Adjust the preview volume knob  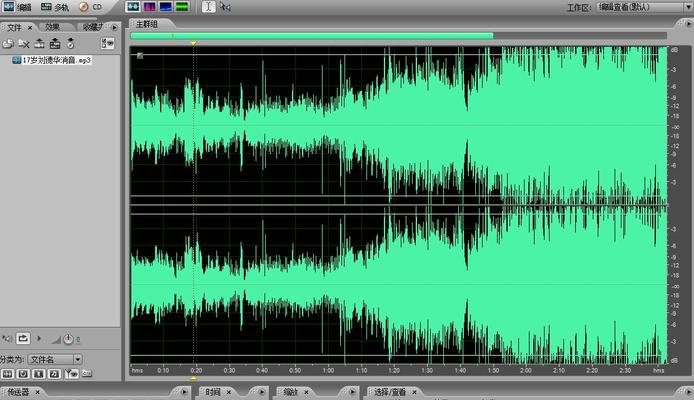[x=68, y=339]
